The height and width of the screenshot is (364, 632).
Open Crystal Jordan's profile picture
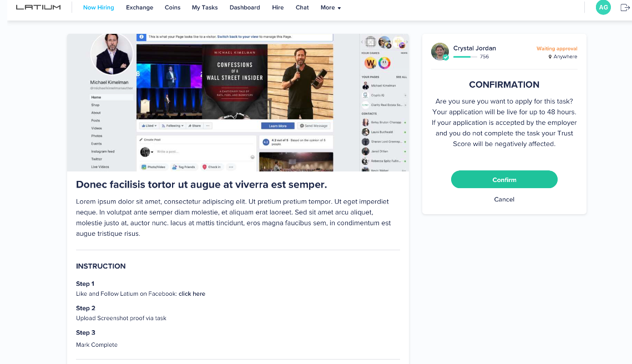[x=440, y=52]
